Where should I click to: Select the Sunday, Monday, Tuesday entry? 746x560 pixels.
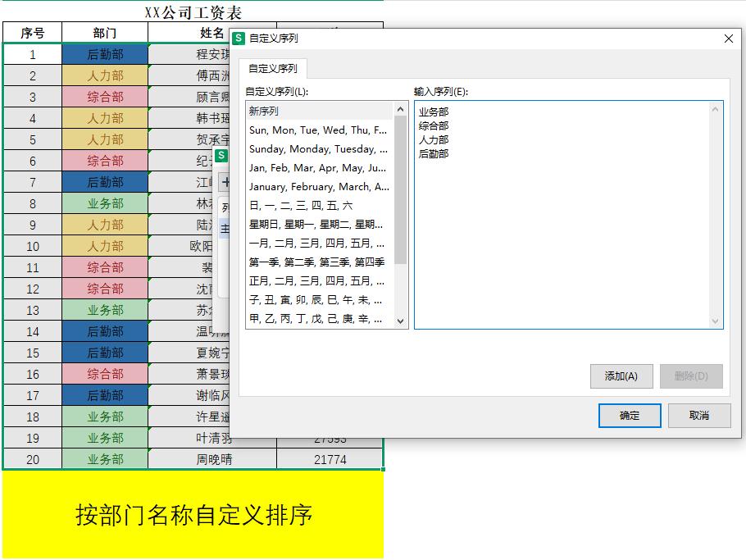(321, 149)
